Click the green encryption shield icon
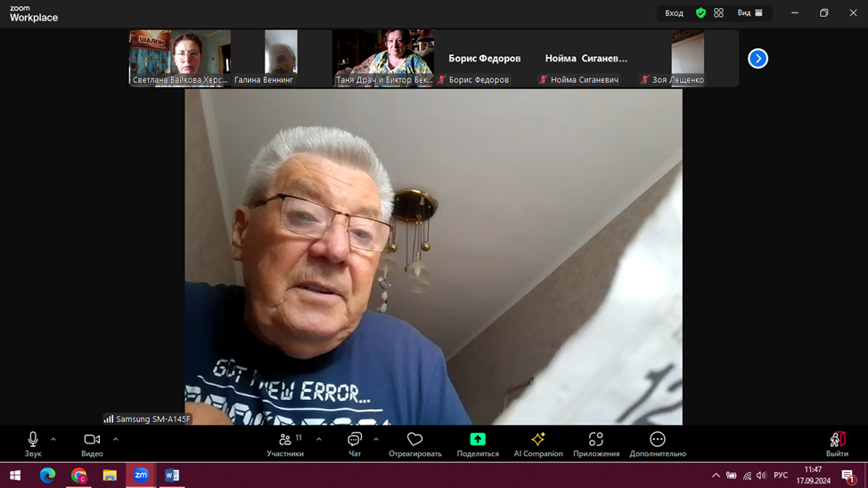This screenshot has height=488, width=868. click(x=700, y=13)
